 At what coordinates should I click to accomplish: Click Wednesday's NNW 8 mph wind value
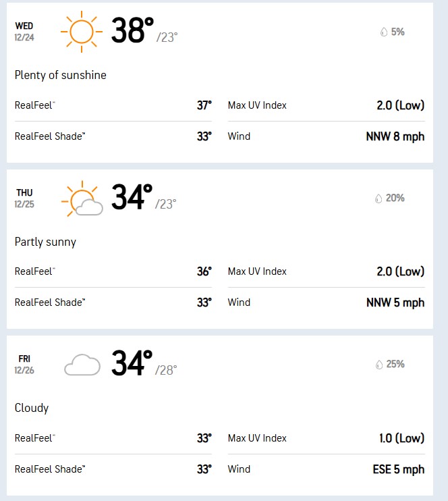pos(395,136)
